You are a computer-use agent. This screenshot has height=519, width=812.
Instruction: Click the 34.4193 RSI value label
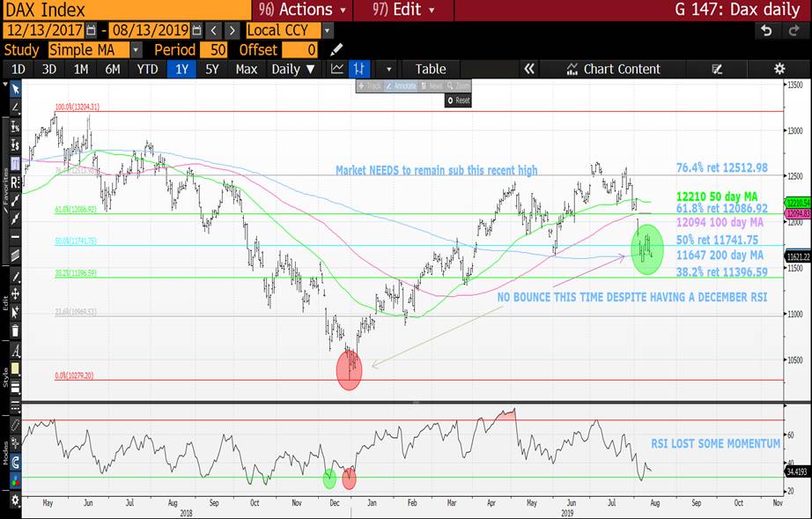(798, 472)
